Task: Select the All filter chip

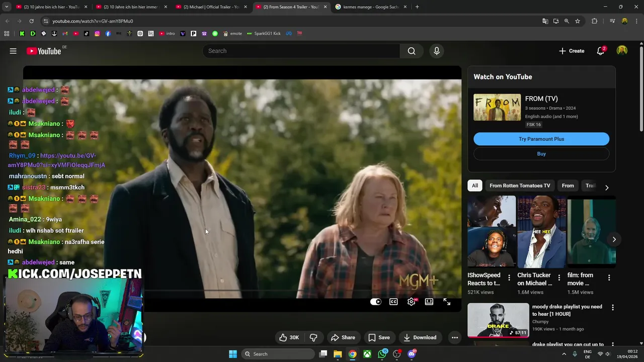Action: pyautogui.click(x=475, y=186)
